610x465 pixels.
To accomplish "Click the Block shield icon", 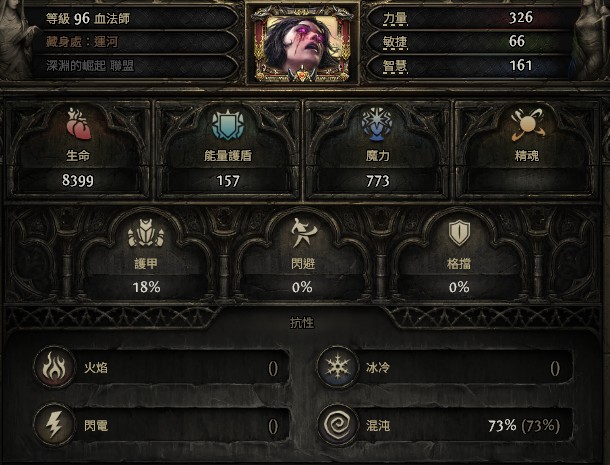I will (459, 232).
